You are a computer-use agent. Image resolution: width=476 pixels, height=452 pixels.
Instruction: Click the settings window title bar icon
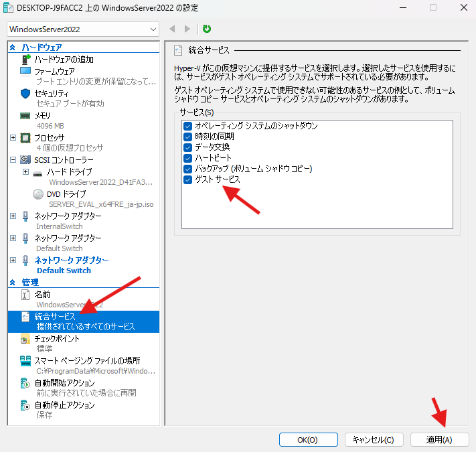tap(8, 7)
